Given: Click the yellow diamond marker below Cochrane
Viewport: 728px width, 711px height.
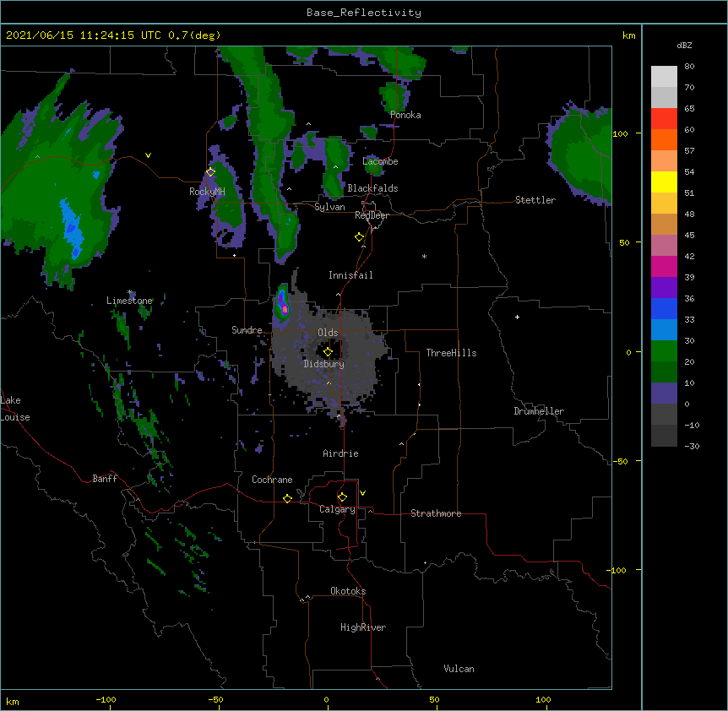Looking at the screenshot, I should [287, 498].
